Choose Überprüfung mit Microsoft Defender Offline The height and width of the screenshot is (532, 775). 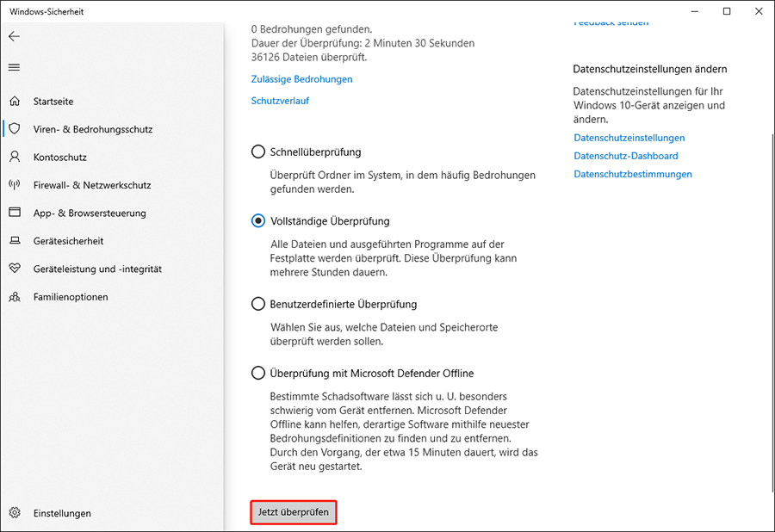coord(258,374)
